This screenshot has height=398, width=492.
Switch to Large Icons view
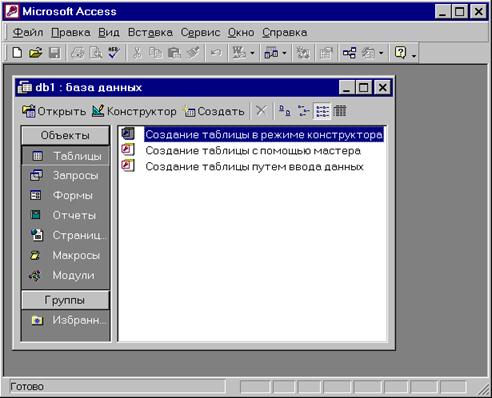tap(284, 111)
